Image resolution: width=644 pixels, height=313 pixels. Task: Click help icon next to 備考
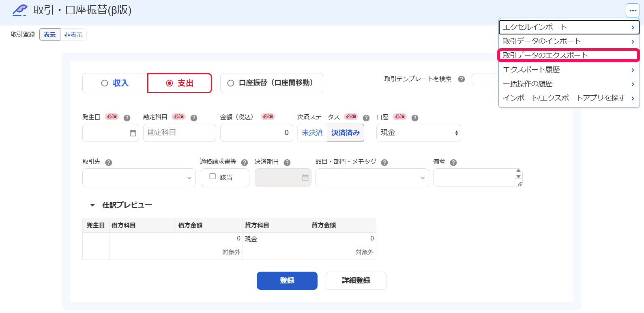pos(453,163)
